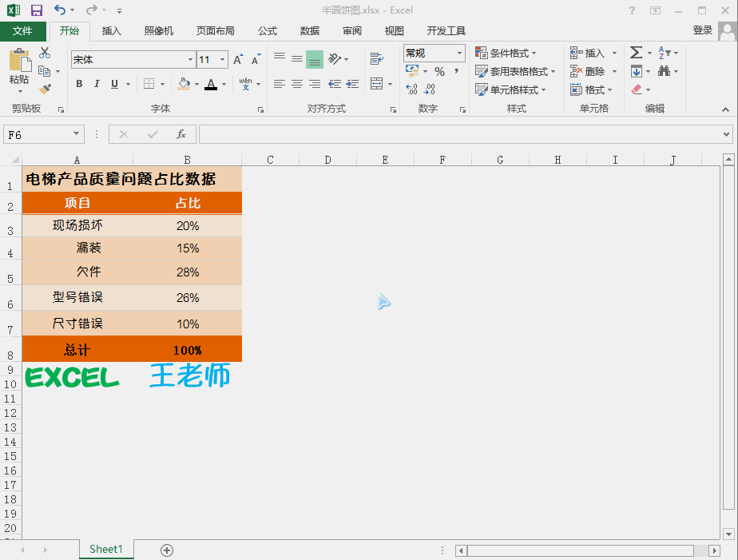Undo the last action

[60, 10]
